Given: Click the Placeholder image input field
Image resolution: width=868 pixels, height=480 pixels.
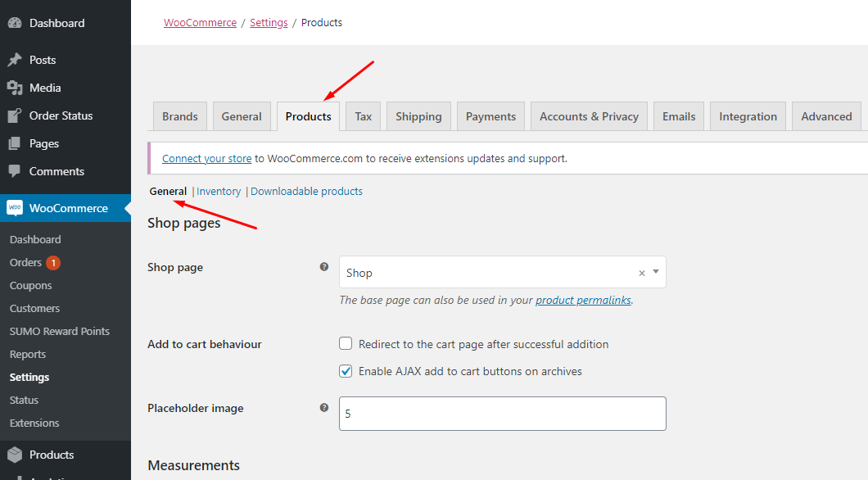Looking at the screenshot, I should pyautogui.click(x=502, y=414).
